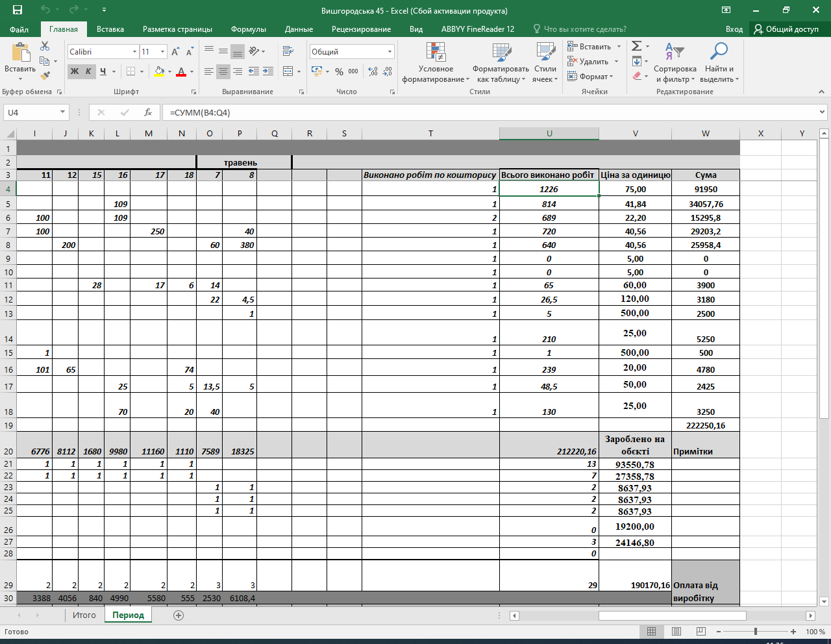Open the Вставка ribbon tab
This screenshot has height=644, width=831.
pyautogui.click(x=110, y=29)
